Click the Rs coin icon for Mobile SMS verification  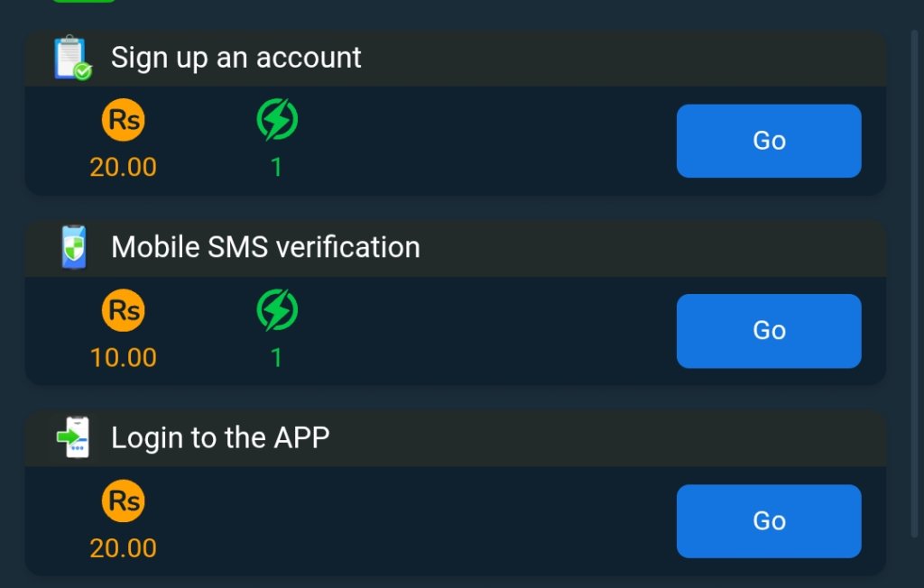click(x=124, y=309)
